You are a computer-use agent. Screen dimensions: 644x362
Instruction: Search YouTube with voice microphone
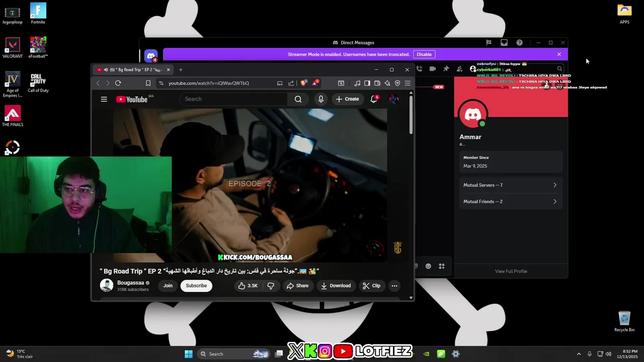(x=321, y=99)
